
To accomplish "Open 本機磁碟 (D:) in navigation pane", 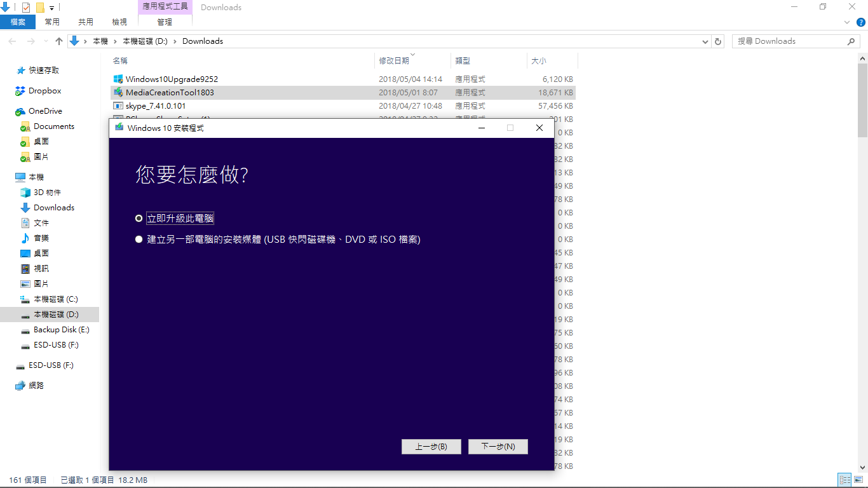I will 49,315.
